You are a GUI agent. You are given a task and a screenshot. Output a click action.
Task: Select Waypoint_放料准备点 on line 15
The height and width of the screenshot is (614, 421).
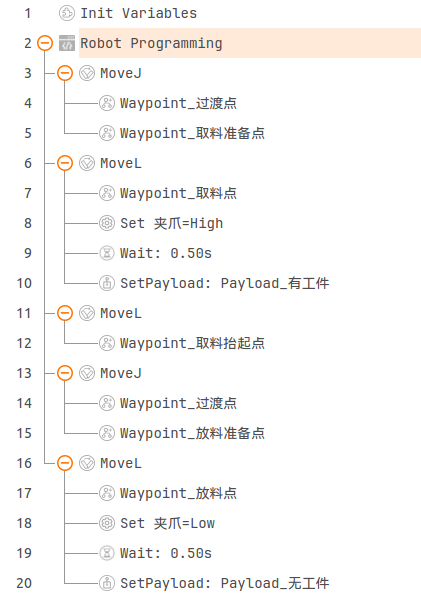point(192,433)
